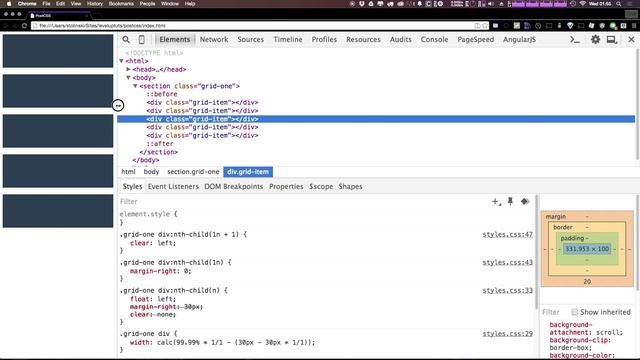Bookmark this page with the star icon
Viewport: 640px width, 360px height.
[485, 26]
